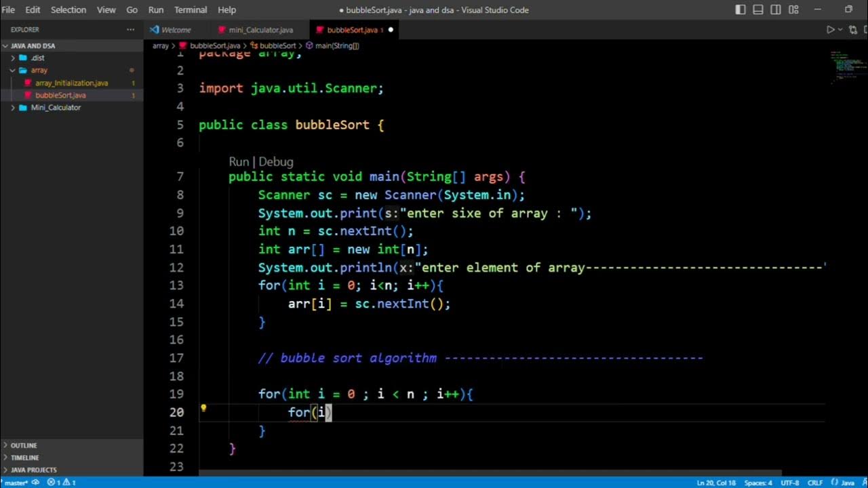Click the warnings triangle icon in the status bar
This screenshot has height=488, width=868.
pos(67,483)
